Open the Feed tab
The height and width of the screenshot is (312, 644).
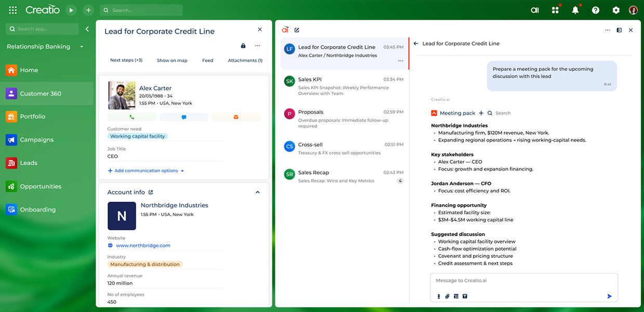[x=208, y=60]
